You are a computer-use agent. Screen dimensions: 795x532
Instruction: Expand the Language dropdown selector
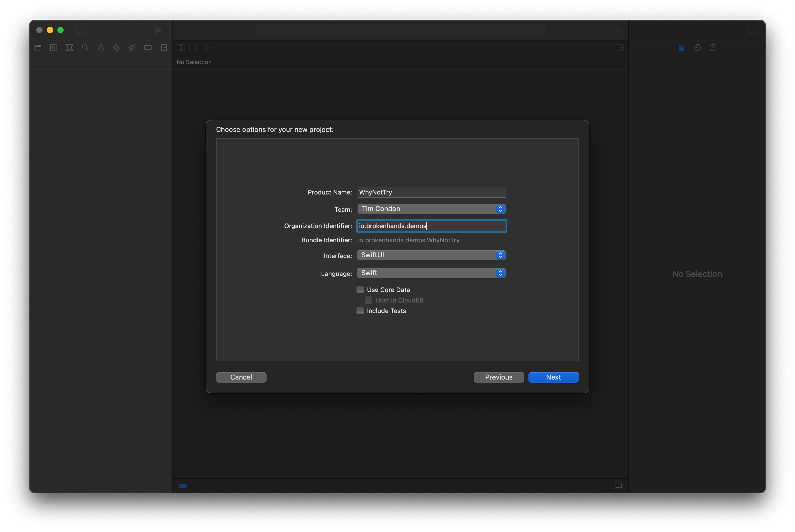pyautogui.click(x=501, y=273)
